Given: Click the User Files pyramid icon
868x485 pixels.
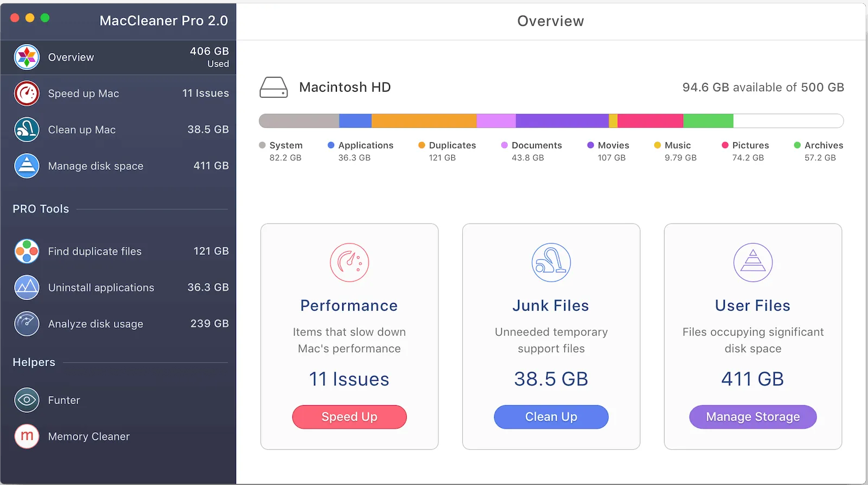Looking at the screenshot, I should 753,263.
